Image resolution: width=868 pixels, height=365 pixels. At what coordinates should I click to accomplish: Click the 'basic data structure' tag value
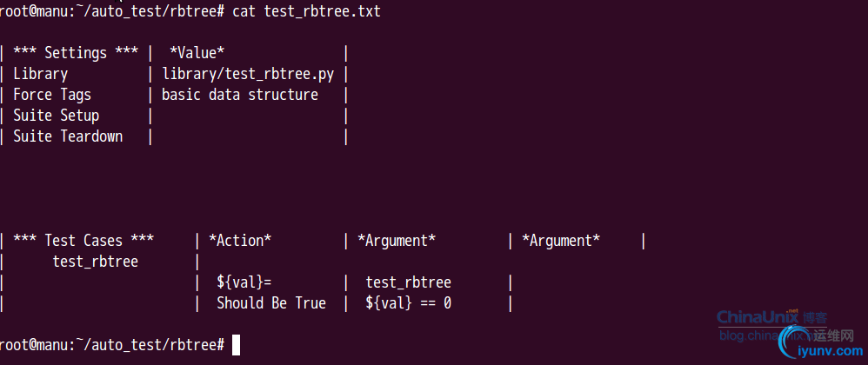pyautogui.click(x=240, y=95)
